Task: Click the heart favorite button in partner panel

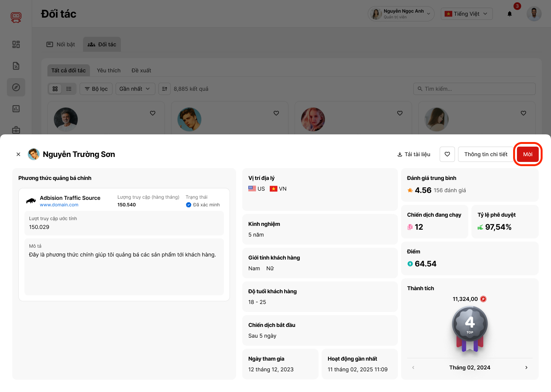Action: [447, 154]
